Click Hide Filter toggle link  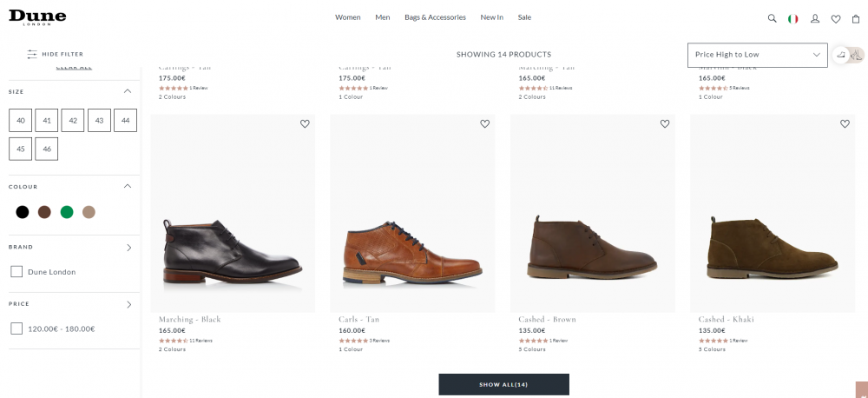(56, 54)
